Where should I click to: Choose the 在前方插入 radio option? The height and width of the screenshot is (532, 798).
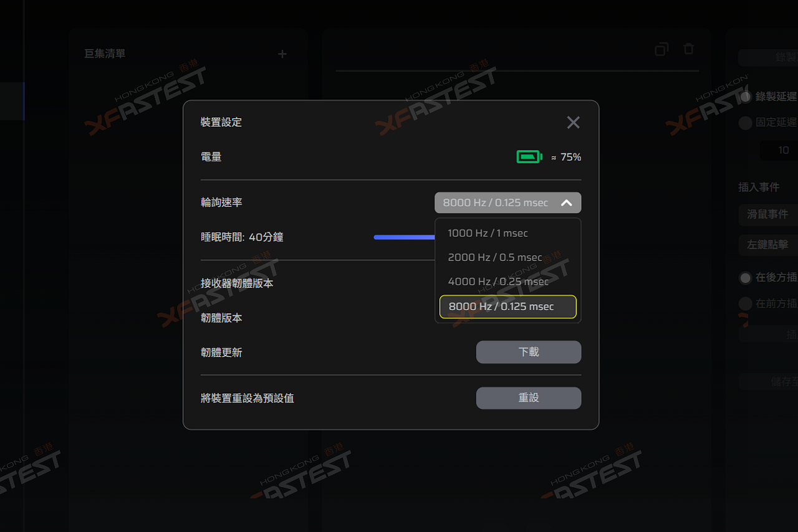(745, 304)
